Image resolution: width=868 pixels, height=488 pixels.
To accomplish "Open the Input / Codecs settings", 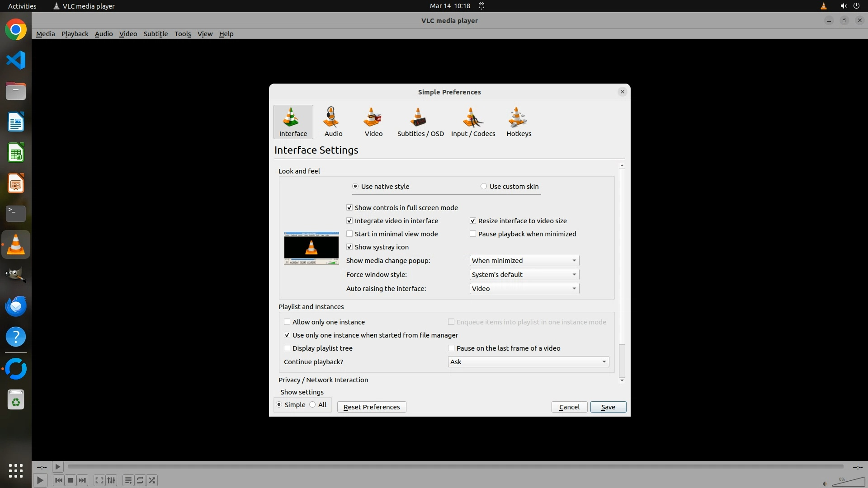I will (473, 122).
